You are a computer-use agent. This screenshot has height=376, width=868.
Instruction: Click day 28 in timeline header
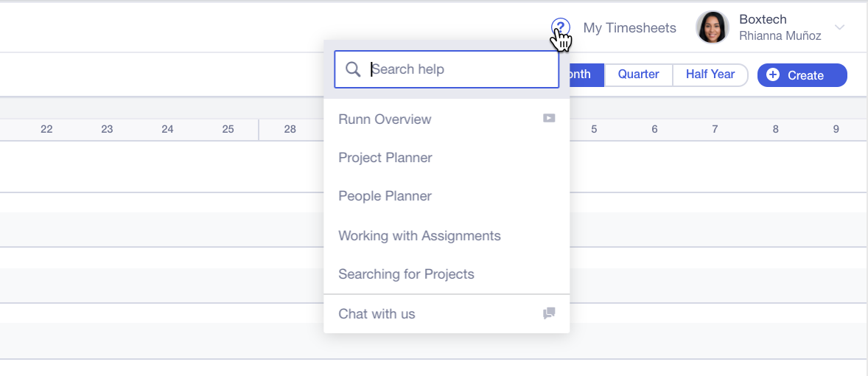click(290, 129)
